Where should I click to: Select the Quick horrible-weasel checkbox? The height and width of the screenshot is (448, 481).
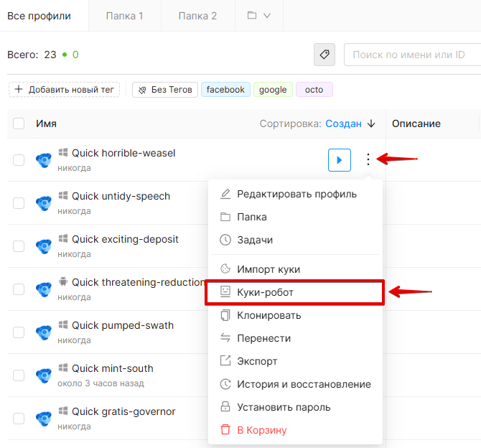point(19,160)
